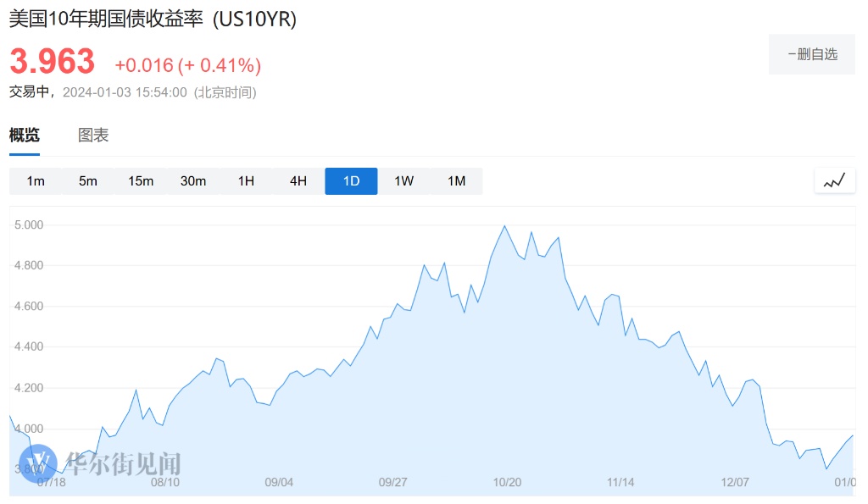Switch chart to 30m interval

pyautogui.click(x=193, y=181)
